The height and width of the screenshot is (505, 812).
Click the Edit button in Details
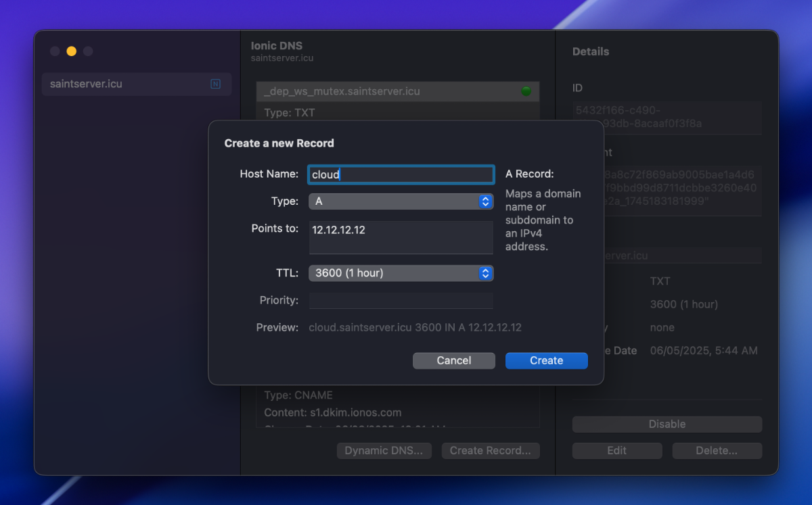click(x=616, y=451)
